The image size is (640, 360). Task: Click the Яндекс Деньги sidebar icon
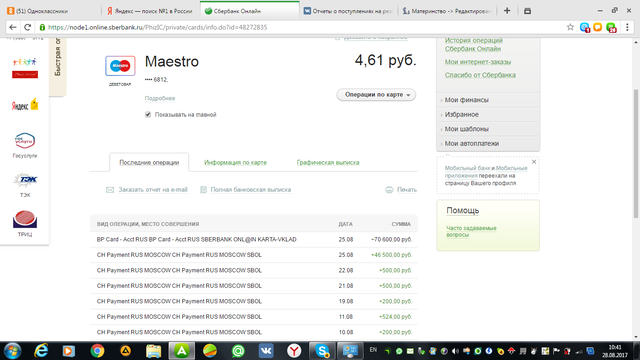coord(25,104)
